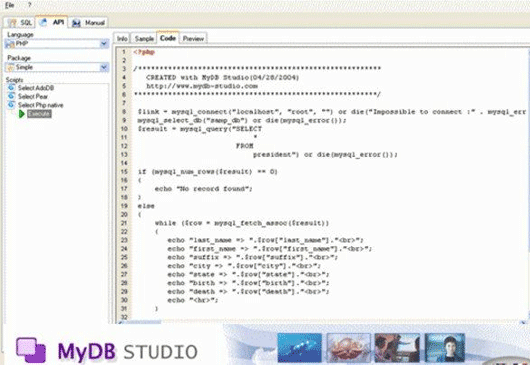Open the Info tab

pyautogui.click(x=122, y=39)
